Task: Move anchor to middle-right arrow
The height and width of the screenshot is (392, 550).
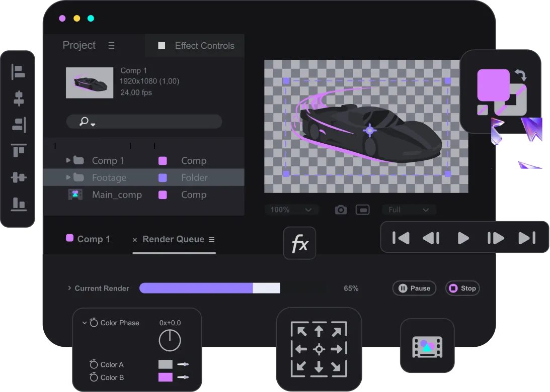Action: click(x=337, y=349)
